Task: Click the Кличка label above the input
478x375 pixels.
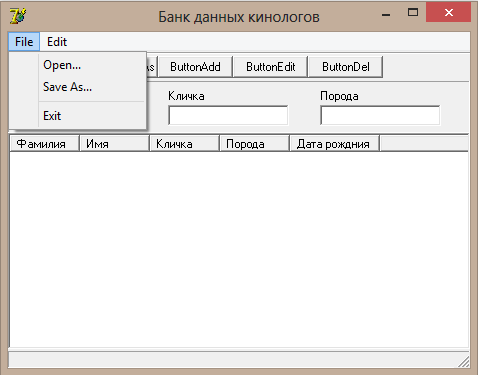Action: (x=186, y=96)
